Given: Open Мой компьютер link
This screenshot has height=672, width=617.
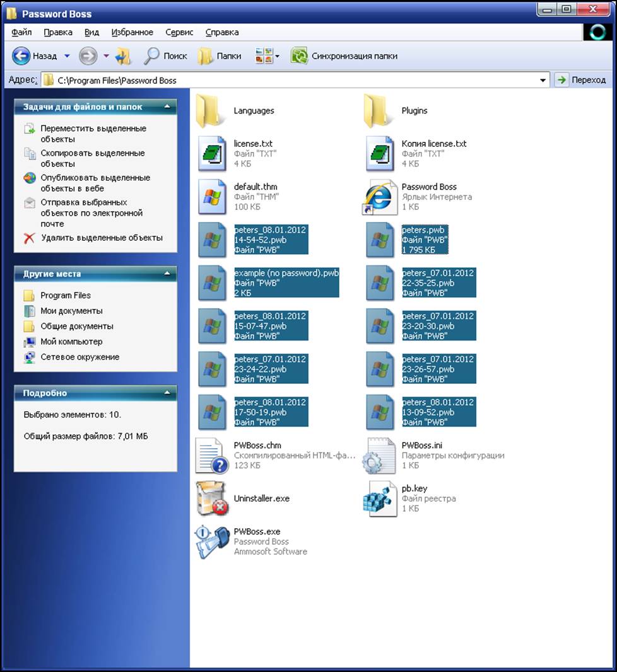Looking at the screenshot, I should tap(71, 342).
